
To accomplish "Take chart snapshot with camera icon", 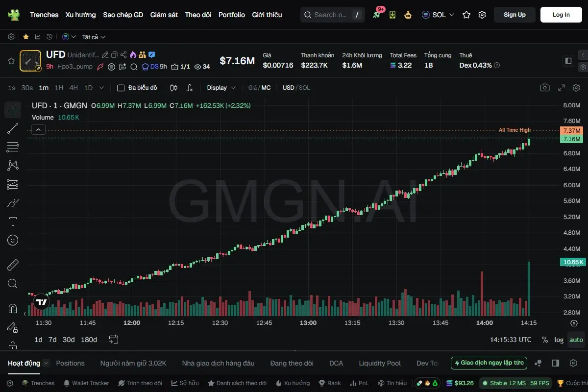I will (x=545, y=88).
